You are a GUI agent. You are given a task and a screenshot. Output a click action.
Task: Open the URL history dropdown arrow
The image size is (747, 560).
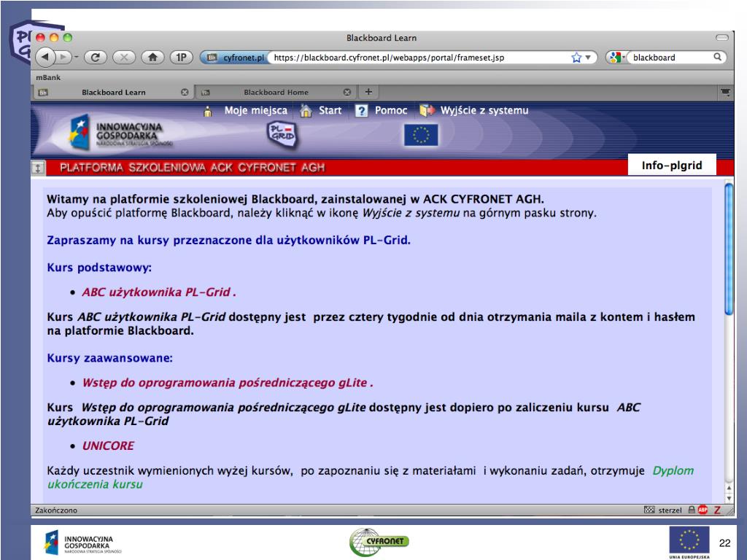[x=588, y=58]
